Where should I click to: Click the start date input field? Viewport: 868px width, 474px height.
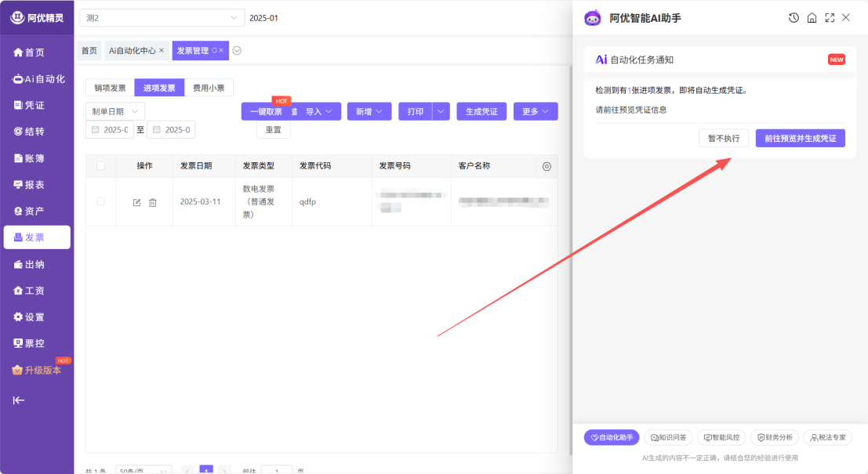click(110, 129)
